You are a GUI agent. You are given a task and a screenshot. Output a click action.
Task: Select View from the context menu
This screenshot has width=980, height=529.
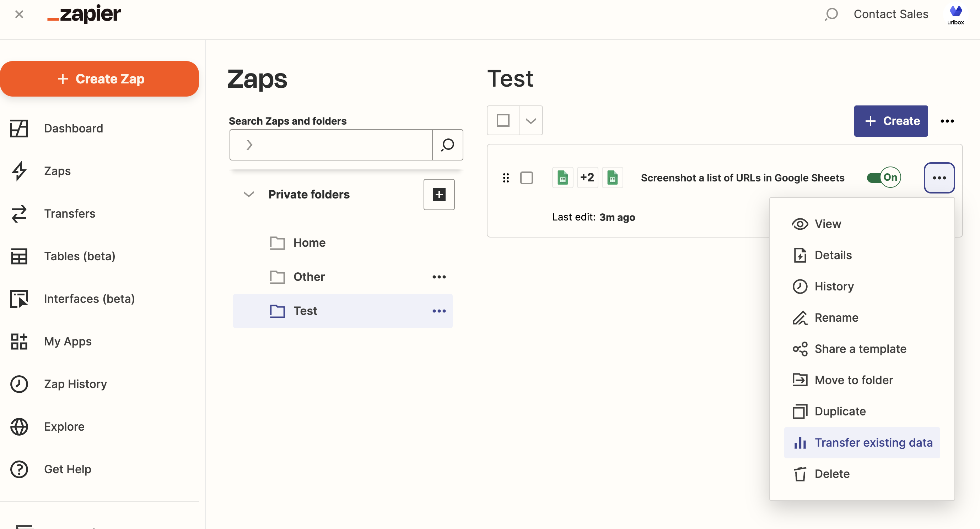point(862,224)
